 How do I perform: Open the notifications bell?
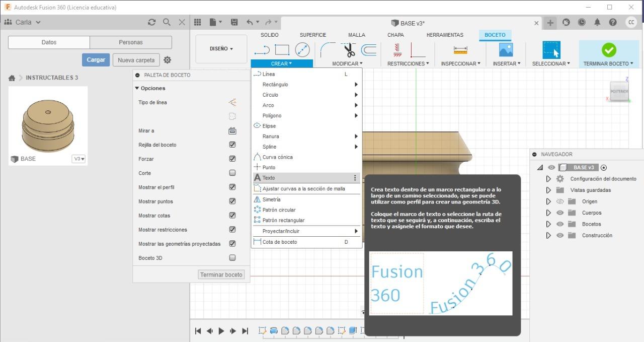(x=597, y=22)
